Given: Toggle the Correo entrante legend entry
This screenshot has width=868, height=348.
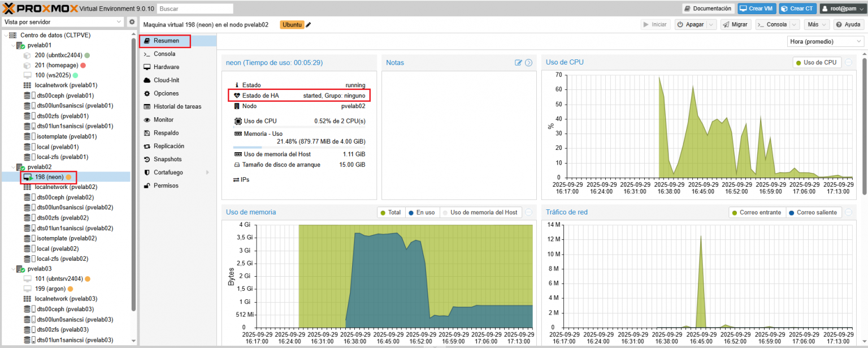Looking at the screenshot, I should point(756,212).
